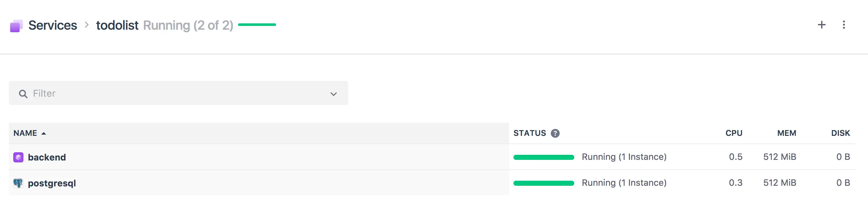Viewport: 868px width, 218px height.
Task: Sort table by MEM column
Action: pyautogui.click(x=786, y=133)
